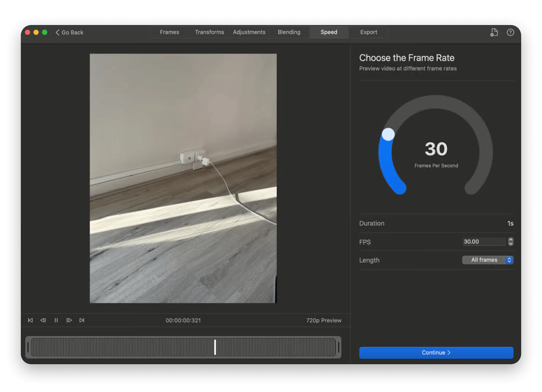Step backward one frame in preview
The height and width of the screenshot is (392, 542).
[43, 320]
